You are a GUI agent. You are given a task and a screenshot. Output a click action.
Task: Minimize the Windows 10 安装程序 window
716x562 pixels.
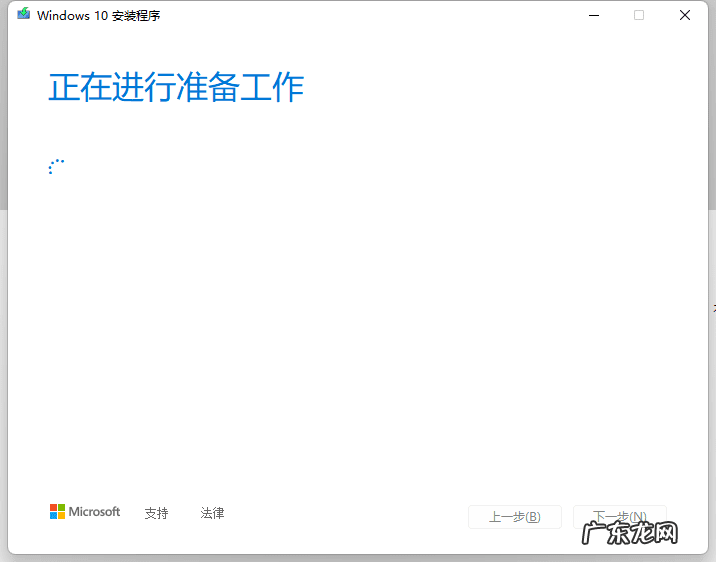tap(594, 16)
